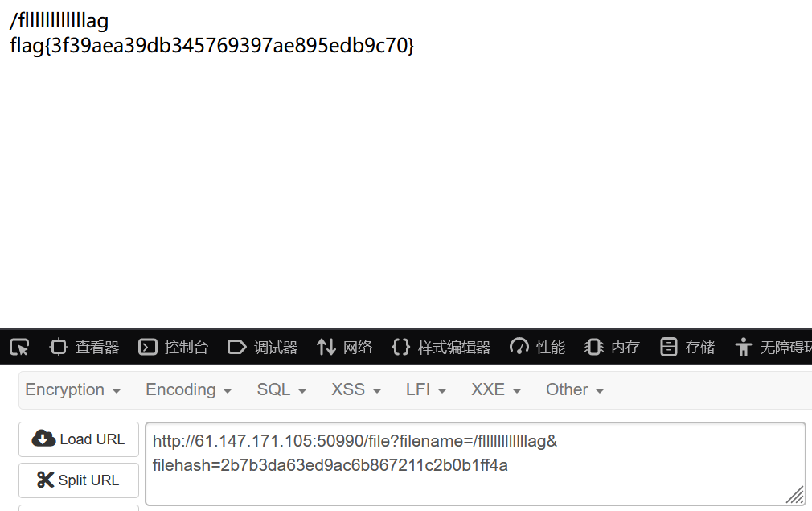Click the Debugger (调试器) icon
The image size is (812, 511).
[x=237, y=347]
